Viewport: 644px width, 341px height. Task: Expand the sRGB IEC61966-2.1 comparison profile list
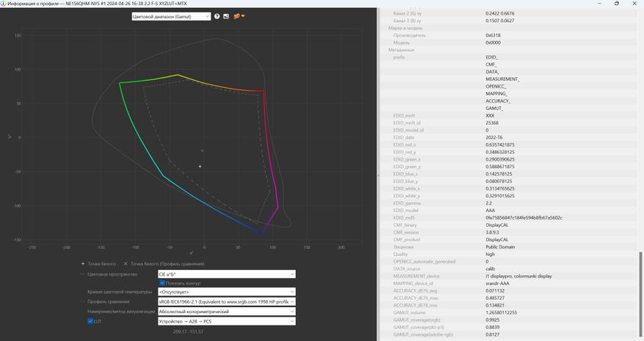pyautogui.click(x=227, y=301)
